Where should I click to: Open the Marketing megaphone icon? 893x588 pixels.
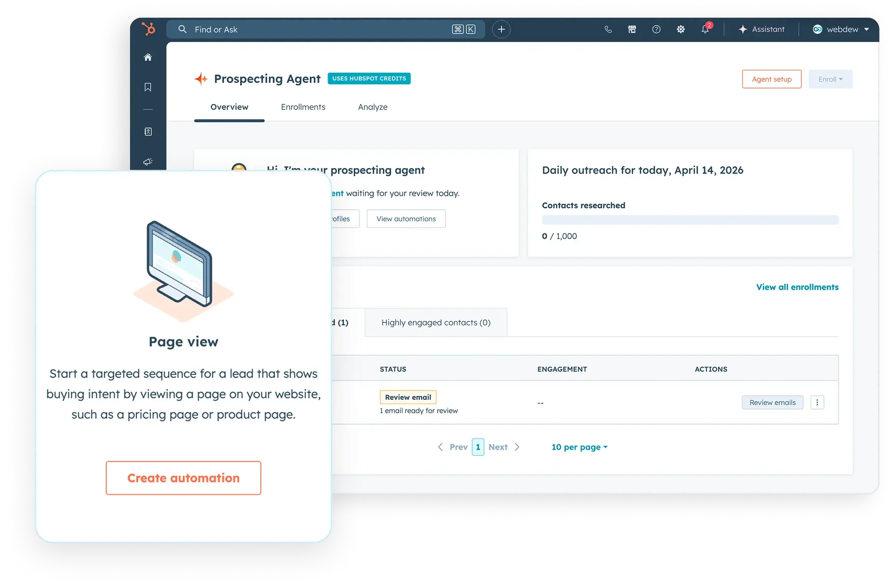point(148,162)
